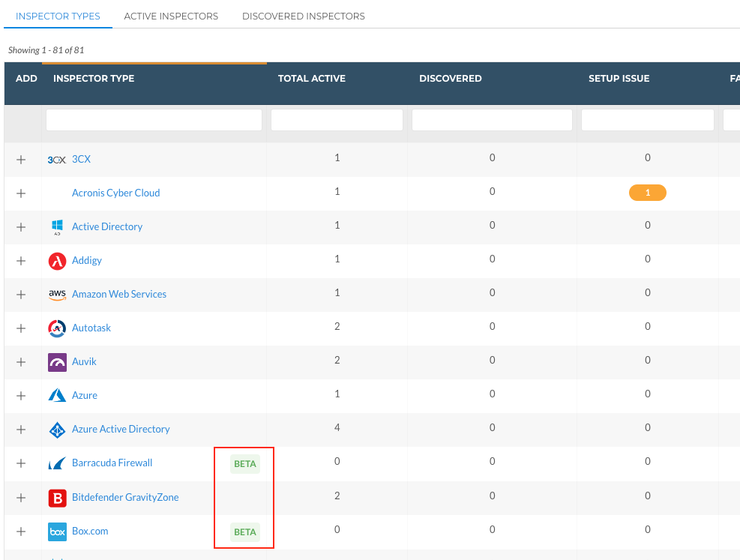This screenshot has height=560, width=740.
Task: Click BETA badge on Box.com row
Action: (245, 532)
